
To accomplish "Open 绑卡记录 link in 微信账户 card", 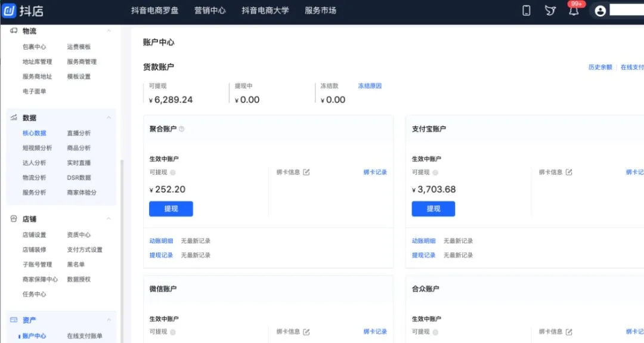I will 375,332.
